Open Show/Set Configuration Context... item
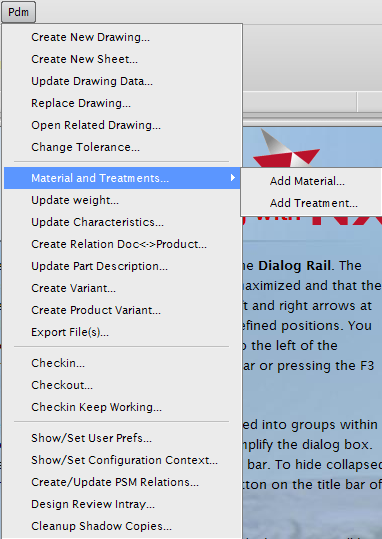Screen dimensions: 382x539 point(122,460)
